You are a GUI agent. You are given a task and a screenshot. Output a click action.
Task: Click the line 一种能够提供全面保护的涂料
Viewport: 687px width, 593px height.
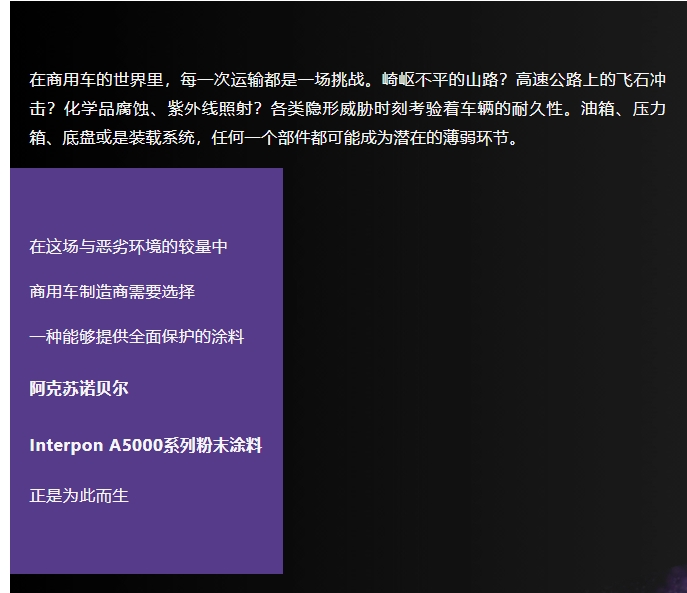click(136, 337)
